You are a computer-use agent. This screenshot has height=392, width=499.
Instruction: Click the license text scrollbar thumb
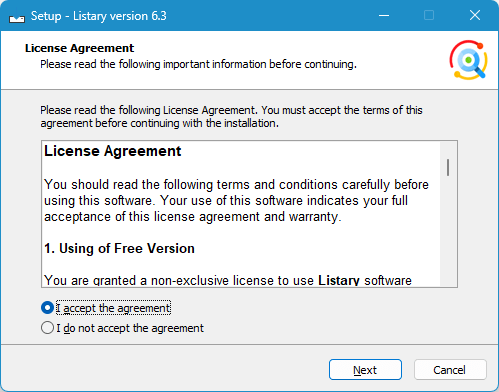pyautogui.click(x=448, y=167)
